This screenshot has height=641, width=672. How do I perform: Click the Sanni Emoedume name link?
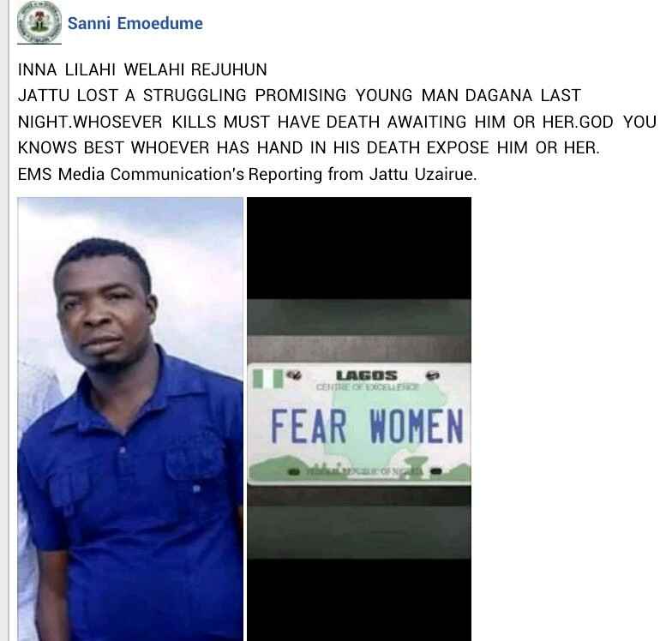point(135,23)
